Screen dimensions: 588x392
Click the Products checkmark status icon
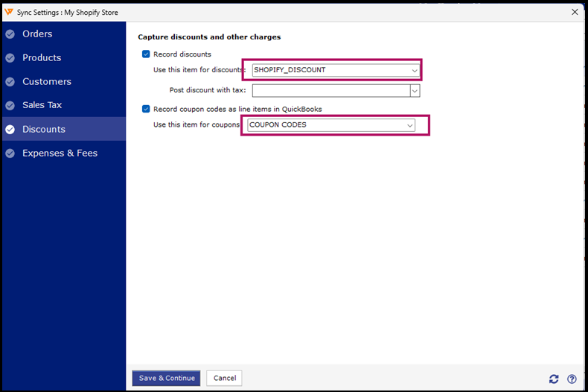[10, 58]
